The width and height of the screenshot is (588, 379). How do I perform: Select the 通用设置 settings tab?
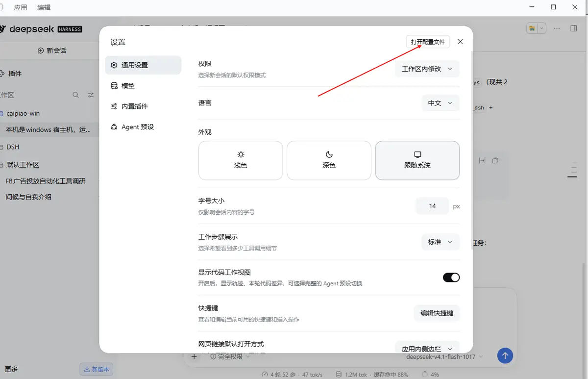(143, 65)
